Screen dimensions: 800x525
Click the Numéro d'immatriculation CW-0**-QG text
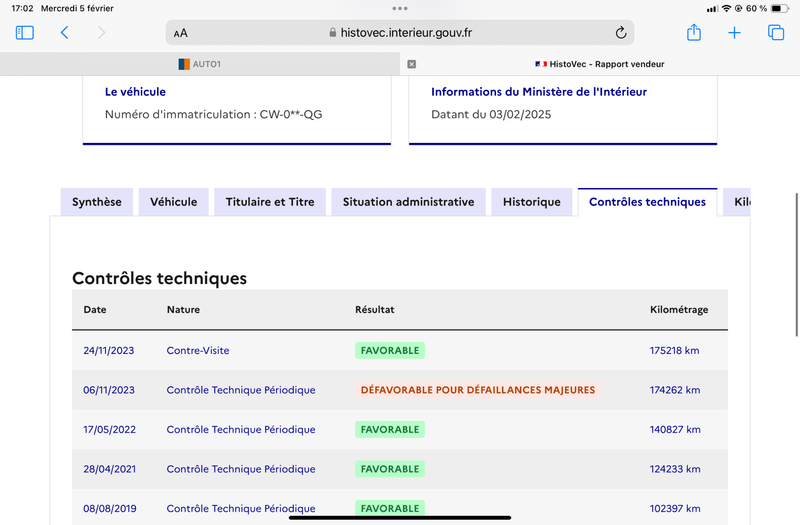click(213, 114)
